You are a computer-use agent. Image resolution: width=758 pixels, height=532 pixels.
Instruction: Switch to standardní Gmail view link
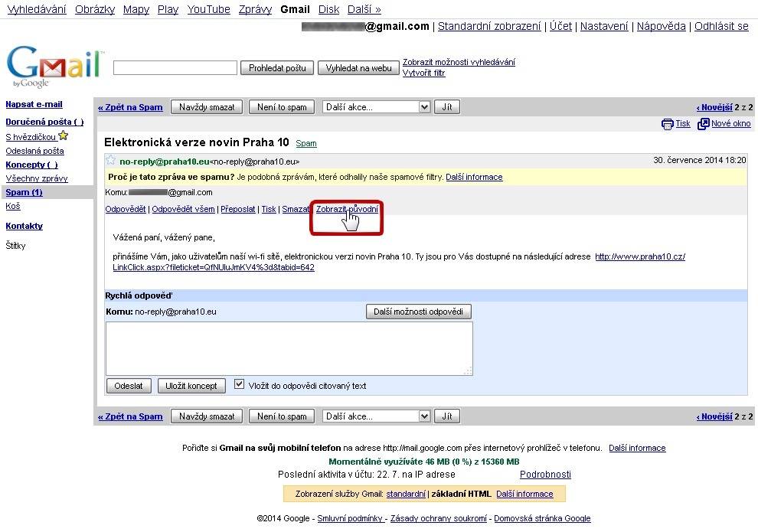tap(406, 494)
